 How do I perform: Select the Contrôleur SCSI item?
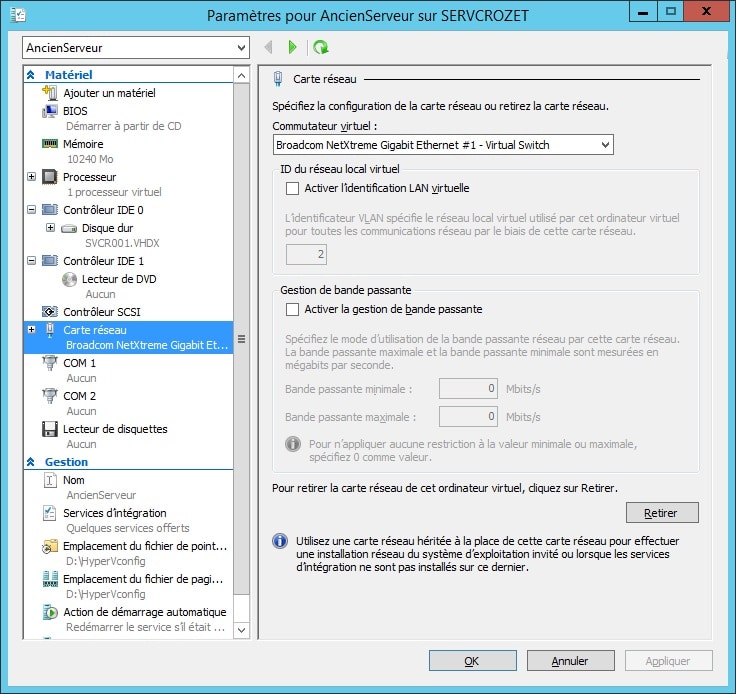pos(128,312)
